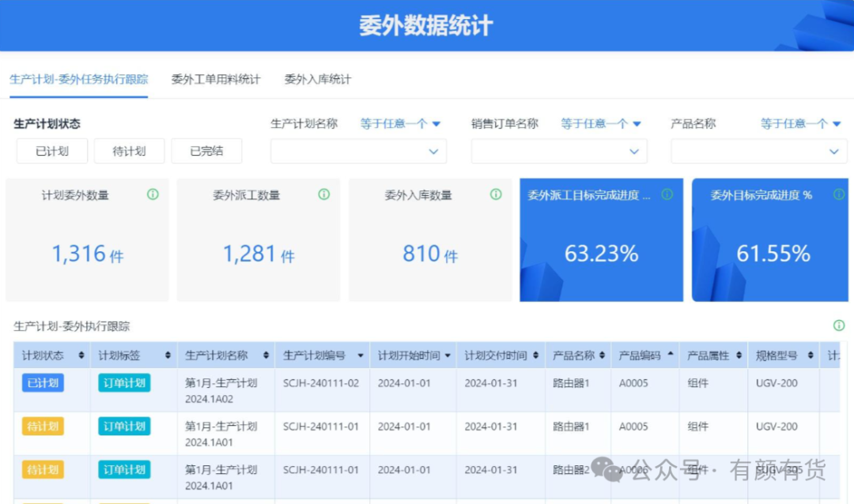Click 订单计划 tag in second table row
854x504 pixels.
click(124, 427)
